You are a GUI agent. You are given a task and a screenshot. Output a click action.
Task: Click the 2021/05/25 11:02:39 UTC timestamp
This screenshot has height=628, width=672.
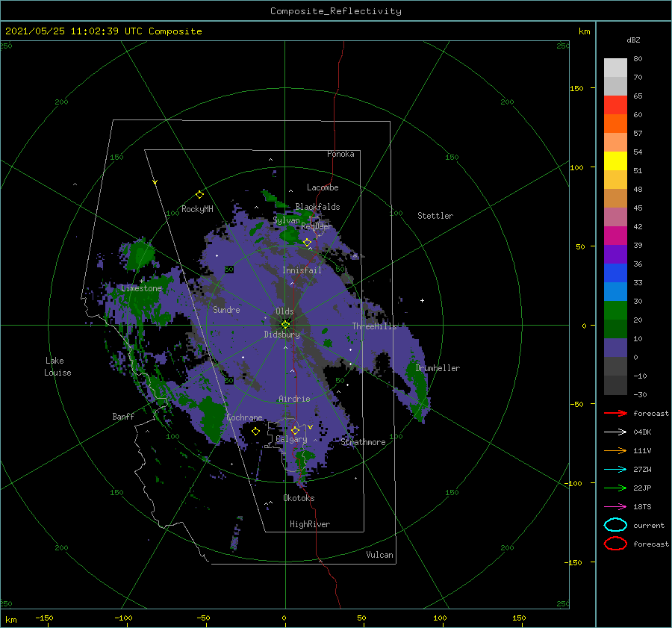tap(104, 31)
